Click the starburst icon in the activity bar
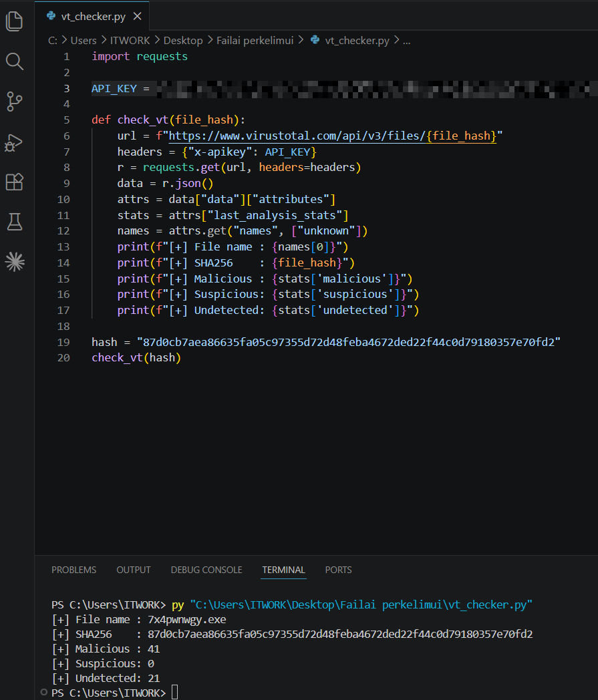598x700 pixels. click(15, 262)
